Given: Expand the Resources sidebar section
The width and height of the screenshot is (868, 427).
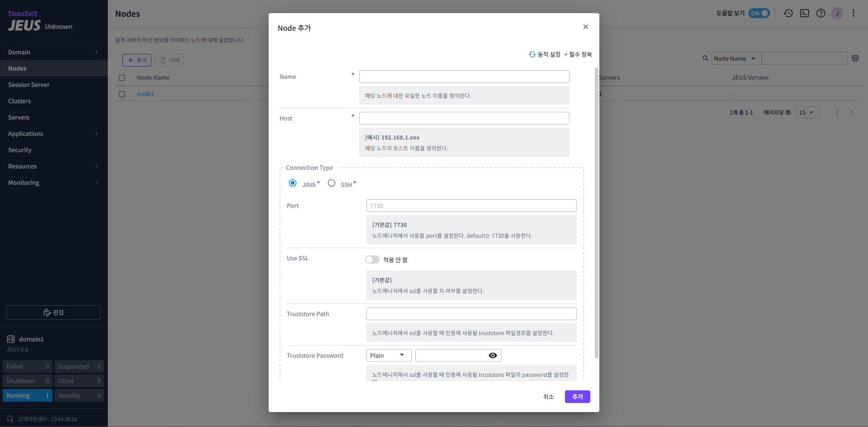Looking at the screenshot, I should 53,166.
